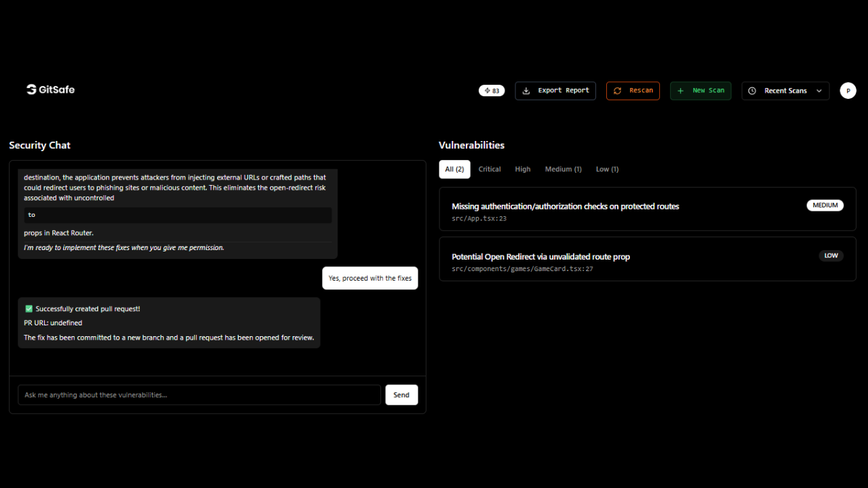This screenshot has height=488, width=868.
Task: Open the missing authentication vulnerability in src/App.tsx
Action: (x=647, y=209)
